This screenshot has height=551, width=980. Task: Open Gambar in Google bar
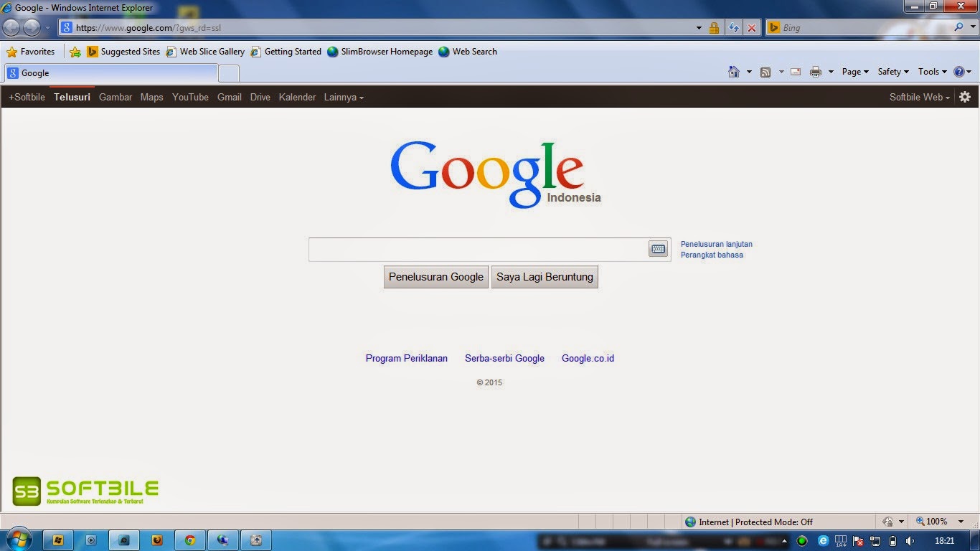tap(116, 97)
